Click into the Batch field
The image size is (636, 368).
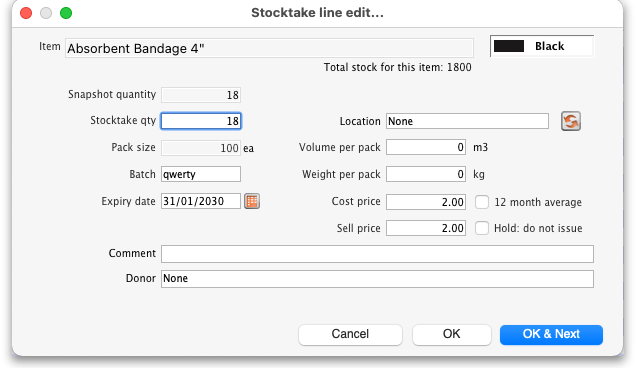[x=201, y=174]
